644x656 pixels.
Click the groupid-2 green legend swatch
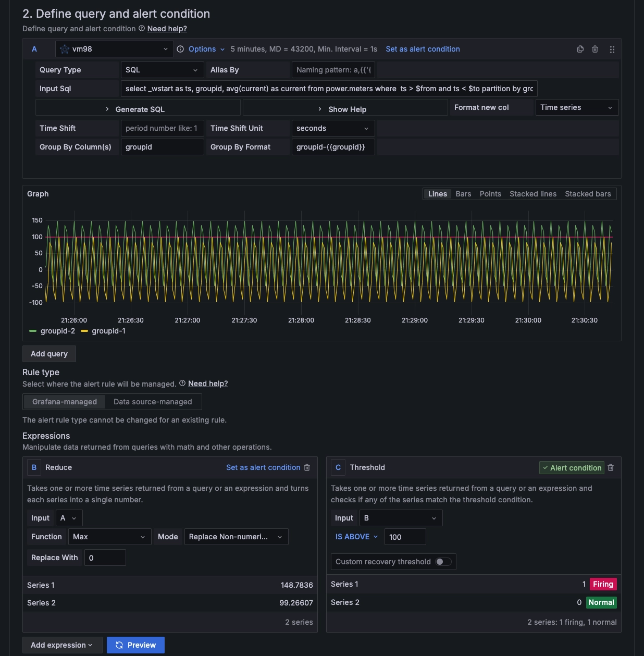point(33,331)
